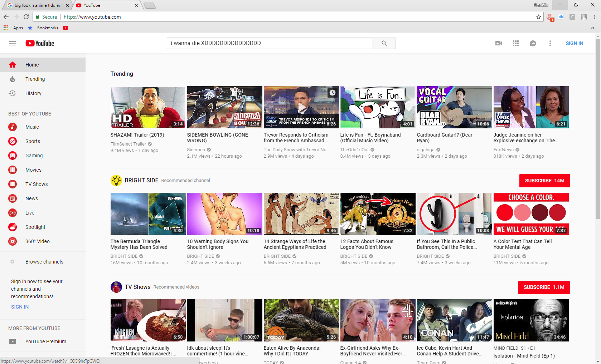Open the Fox News Judge Jeanine thumbnail
This screenshot has width=601, height=364.
531,107
